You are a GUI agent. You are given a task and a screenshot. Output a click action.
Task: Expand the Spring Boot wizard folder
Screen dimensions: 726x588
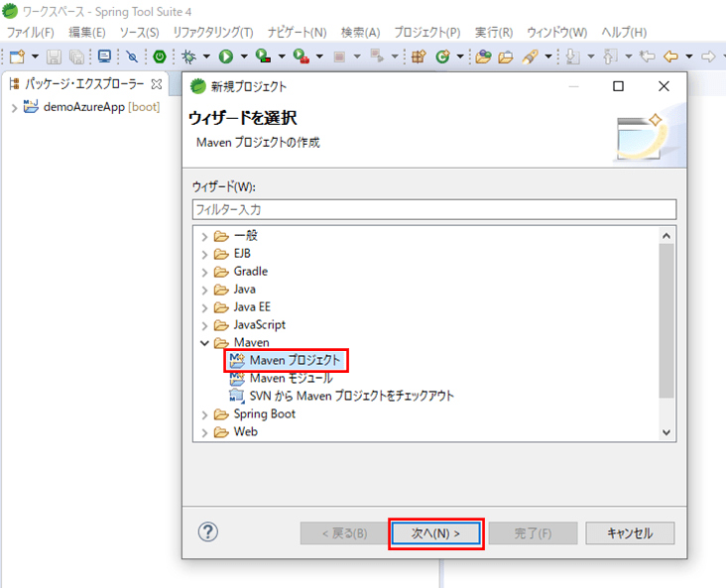coord(205,414)
